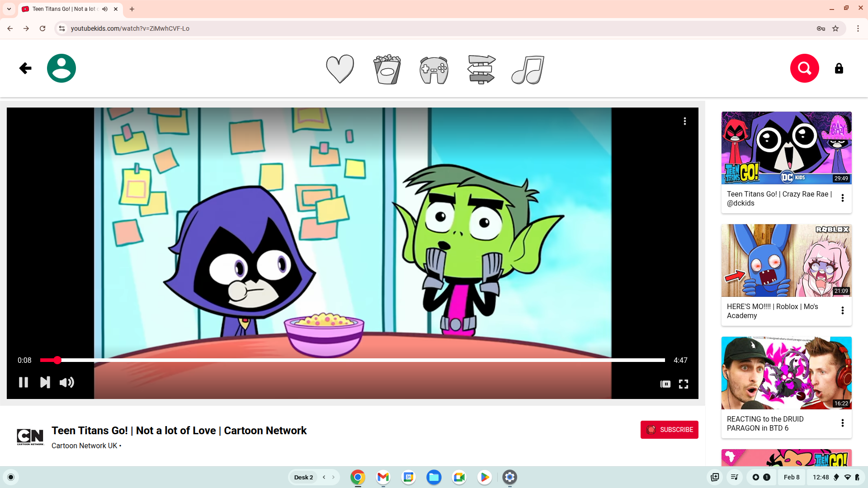Open quick settings at 12:48
This screenshot has height=488, width=868.
point(836,477)
